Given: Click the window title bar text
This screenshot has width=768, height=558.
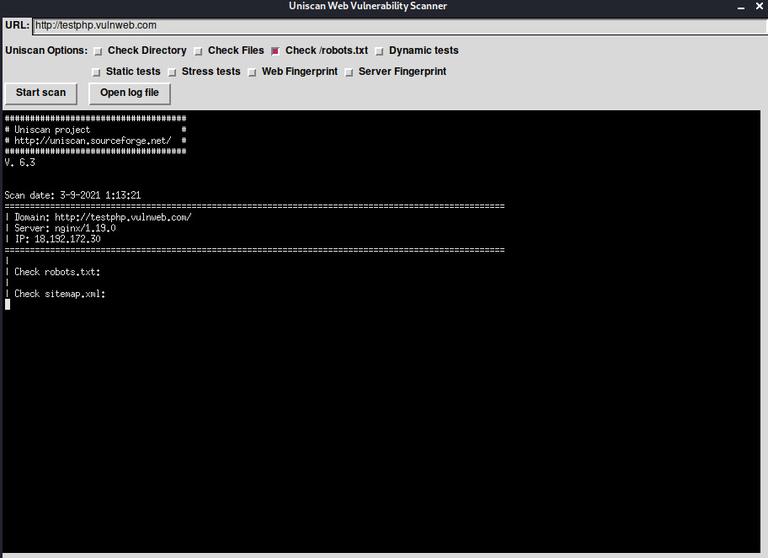Looking at the screenshot, I should click(x=368, y=6).
